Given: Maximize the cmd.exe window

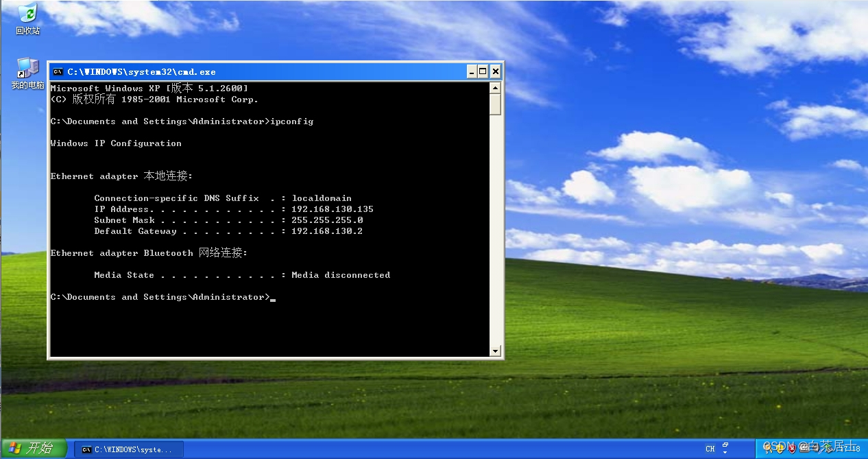Looking at the screenshot, I should [483, 71].
